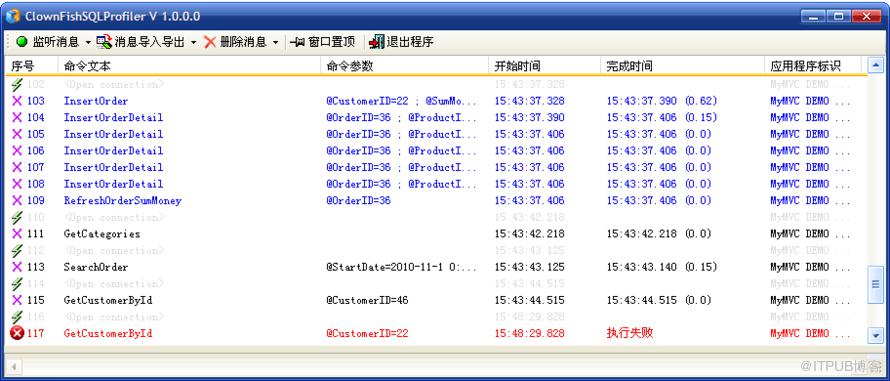Click the red @CustomerID=22 parameter in row 117

tap(367, 333)
